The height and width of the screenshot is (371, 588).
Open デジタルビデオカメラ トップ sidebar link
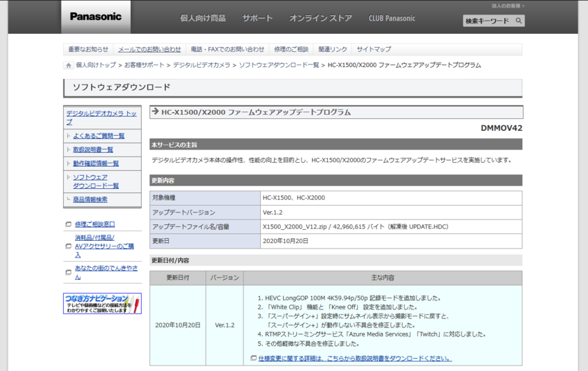click(x=101, y=118)
